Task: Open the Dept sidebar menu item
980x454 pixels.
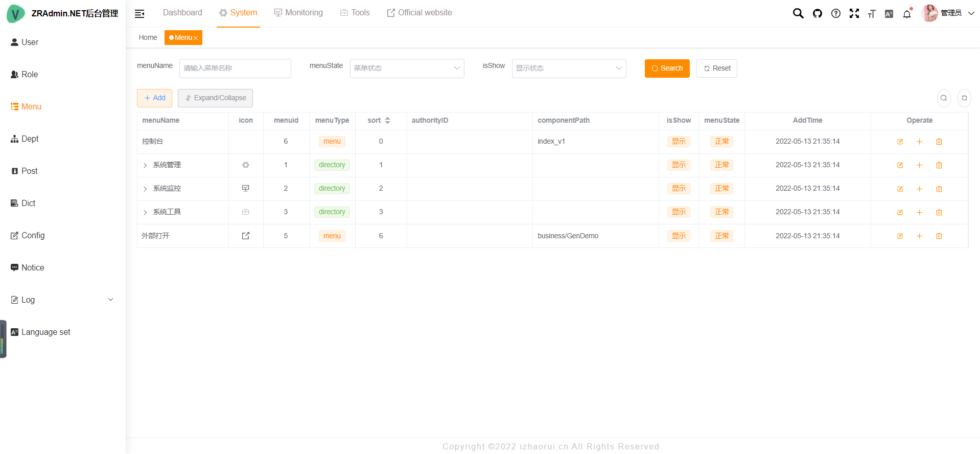Action: (30, 139)
